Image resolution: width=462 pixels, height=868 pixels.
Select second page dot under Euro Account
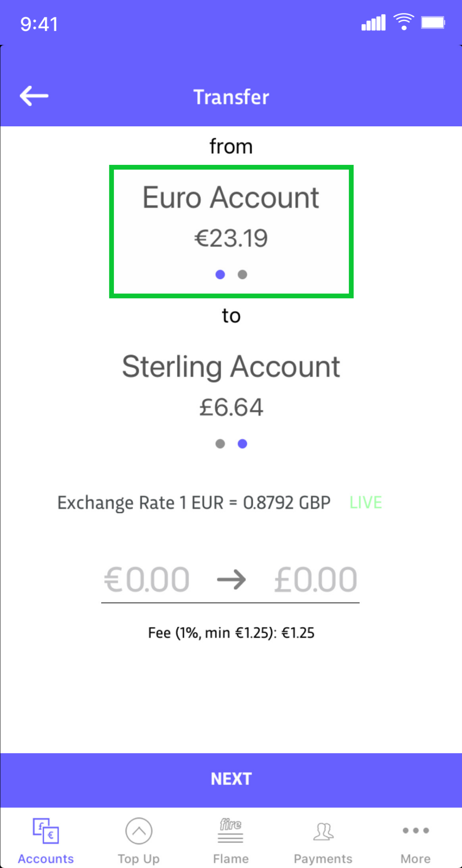pyautogui.click(x=242, y=275)
